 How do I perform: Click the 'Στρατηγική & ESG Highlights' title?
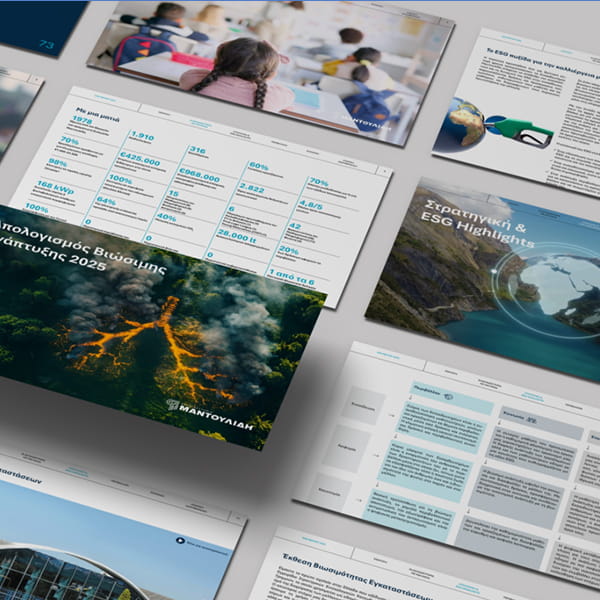(477, 223)
